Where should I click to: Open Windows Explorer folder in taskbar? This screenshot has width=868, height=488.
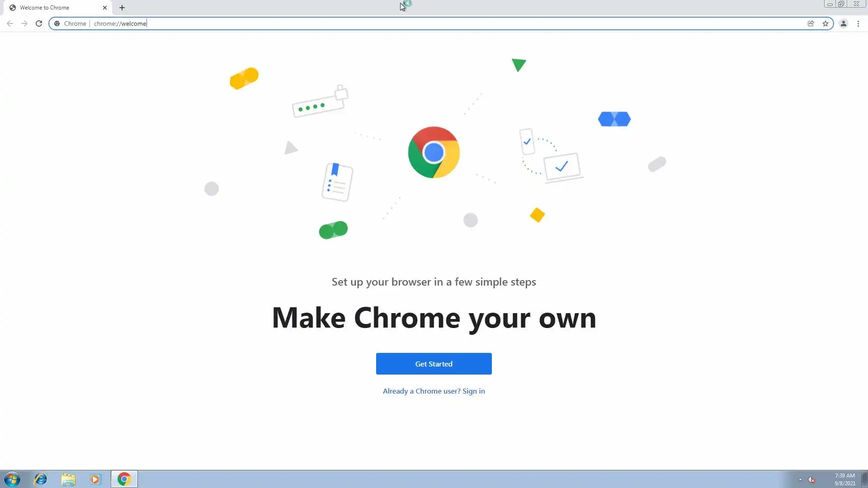coord(68,479)
